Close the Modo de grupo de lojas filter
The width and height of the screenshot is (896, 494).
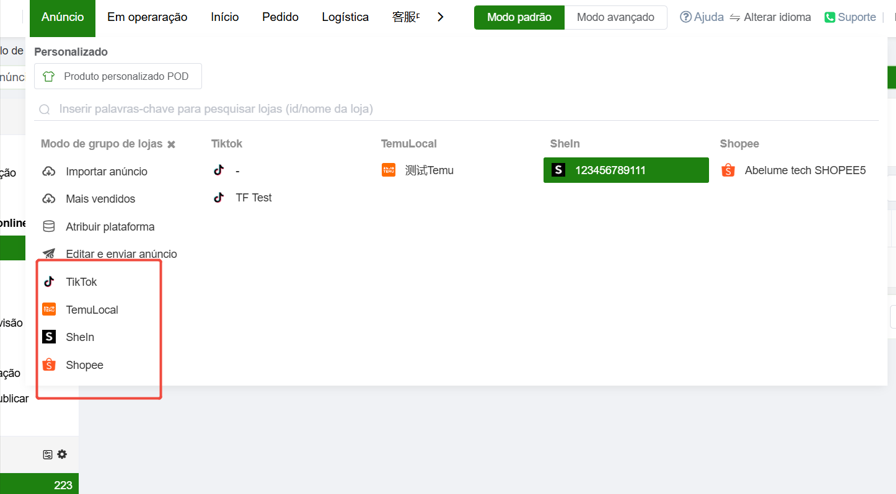point(171,145)
